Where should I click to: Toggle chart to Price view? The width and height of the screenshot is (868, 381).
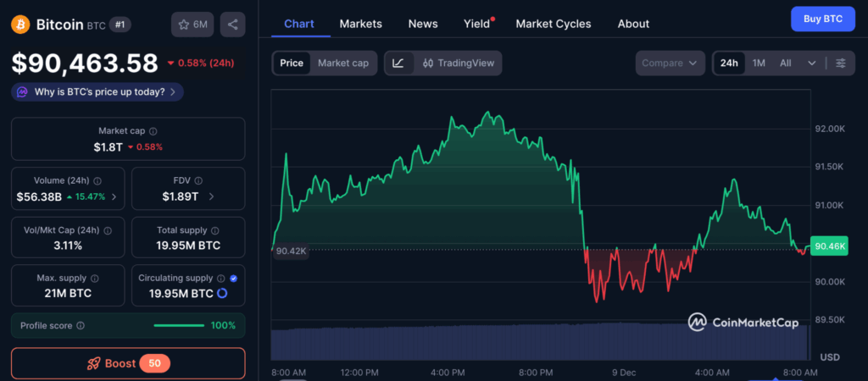pyautogui.click(x=292, y=63)
